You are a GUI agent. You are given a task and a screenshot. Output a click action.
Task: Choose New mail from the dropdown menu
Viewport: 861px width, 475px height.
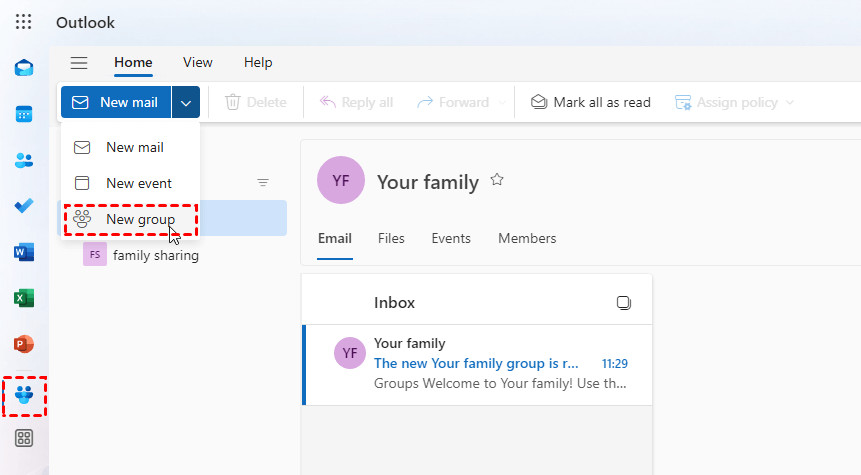point(130,147)
